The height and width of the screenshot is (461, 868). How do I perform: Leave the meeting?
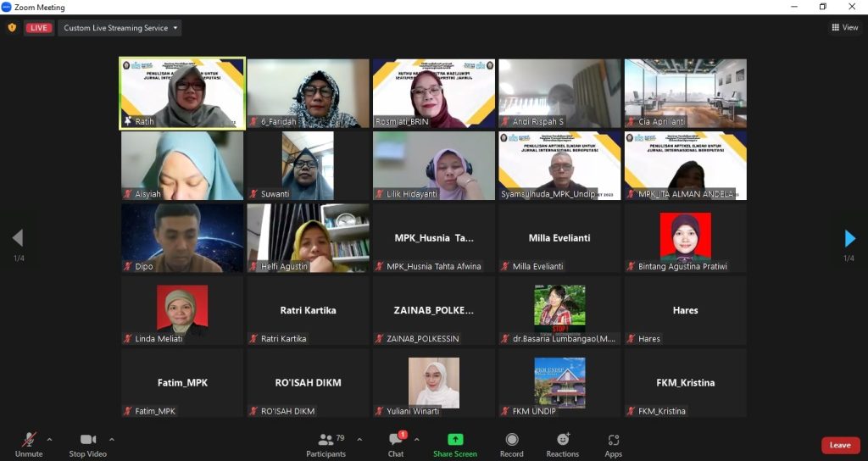(839, 445)
